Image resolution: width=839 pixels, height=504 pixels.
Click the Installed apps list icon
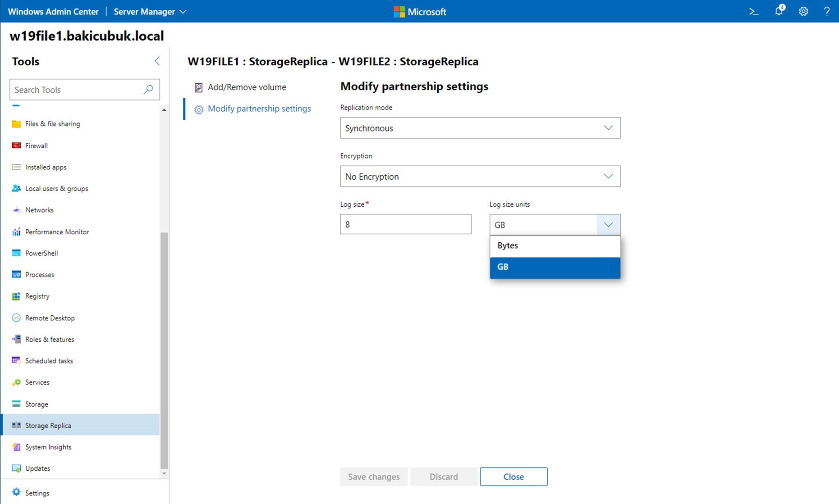click(x=16, y=167)
